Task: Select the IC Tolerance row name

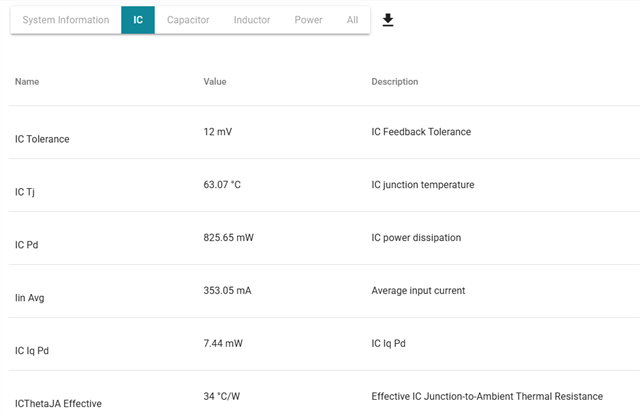Action: pyautogui.click(x=42, y=139)
